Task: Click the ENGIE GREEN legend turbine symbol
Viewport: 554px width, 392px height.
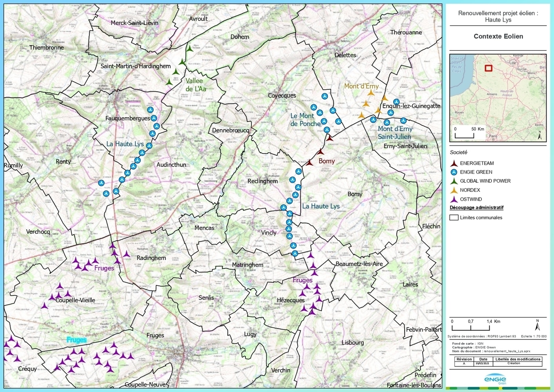Action: coord(454,172)
